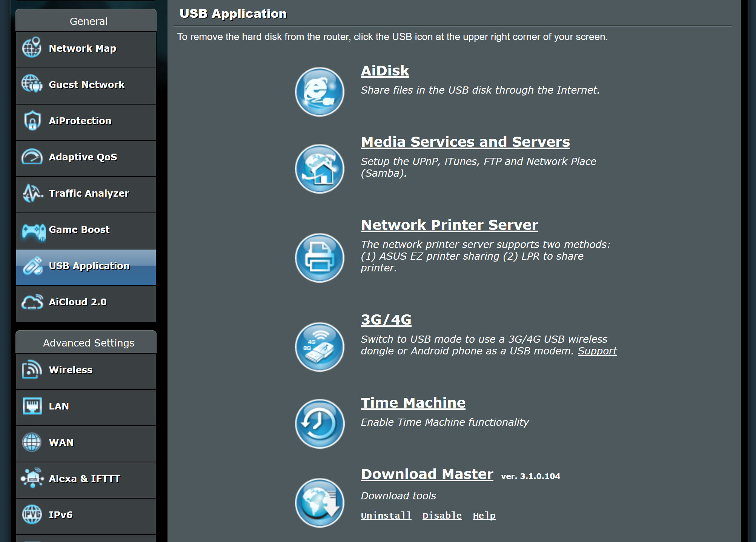Open WAN settings page
Viewport: 756px width, 542px height.
pyautogui.click(x=86, y=444)
